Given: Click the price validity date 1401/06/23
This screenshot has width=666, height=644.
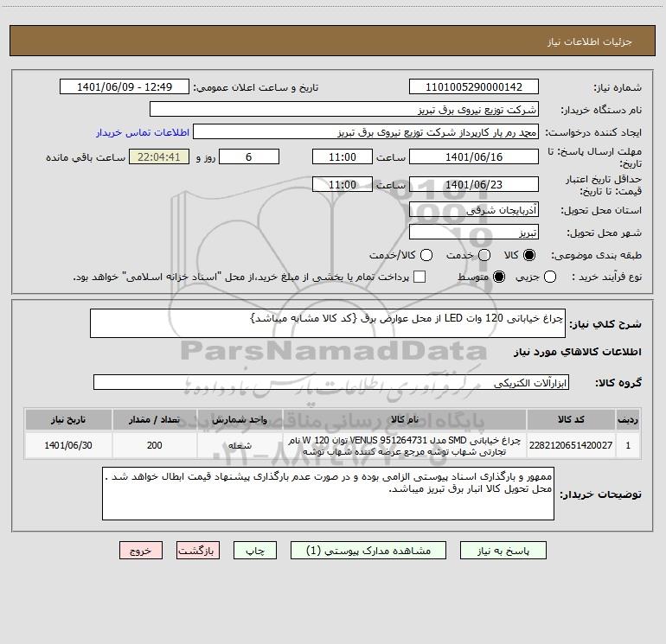Looking at the screenshot, I should [x=474, y=184].
